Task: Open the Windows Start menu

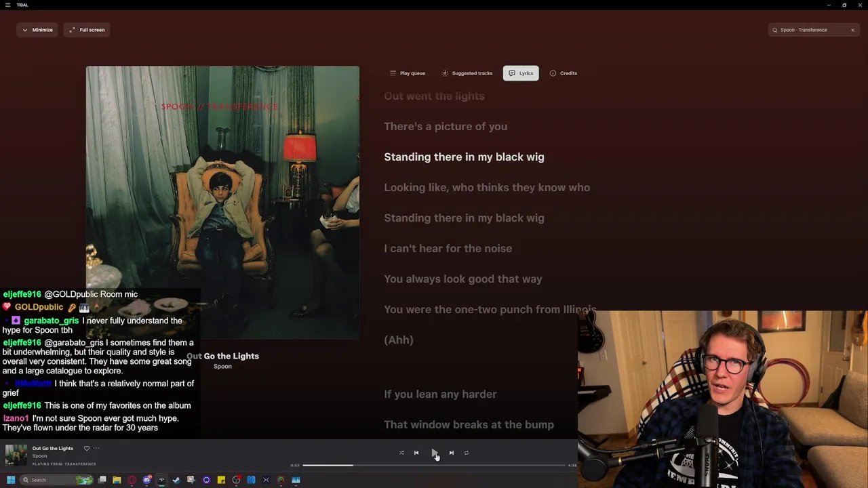Action: pyautogui.click(x=11, y=480)
